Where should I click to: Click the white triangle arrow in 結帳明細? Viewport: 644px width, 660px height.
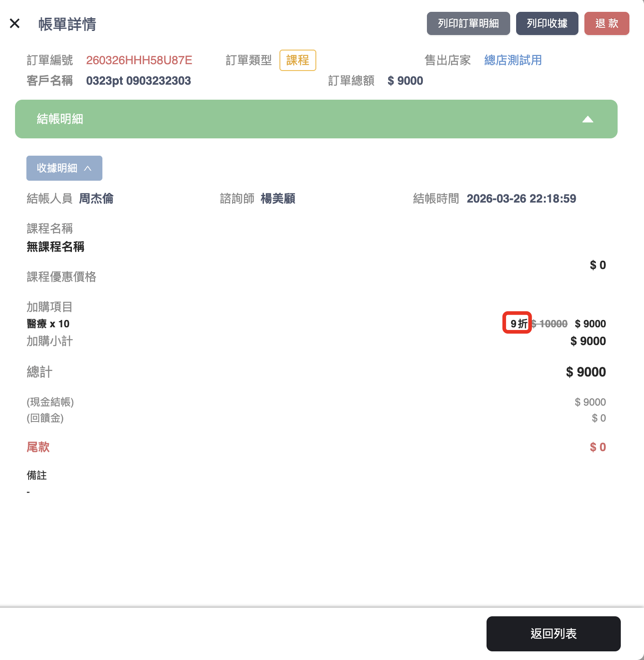tap(588, 119)
